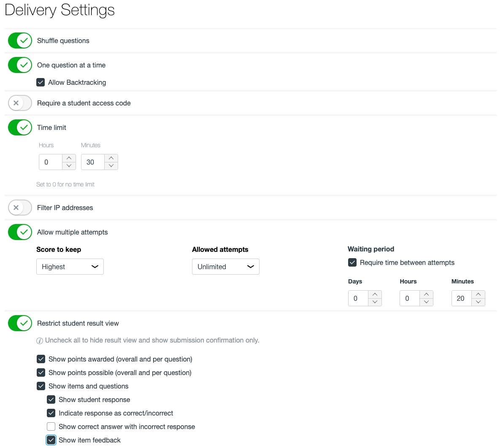Decrease waiting period Minutes with down arrow
503x448 pixels.
[478, 302]
